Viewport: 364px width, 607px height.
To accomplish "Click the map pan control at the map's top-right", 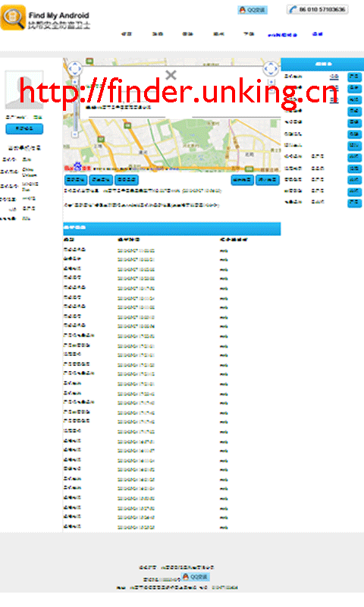I will point(271,69).
